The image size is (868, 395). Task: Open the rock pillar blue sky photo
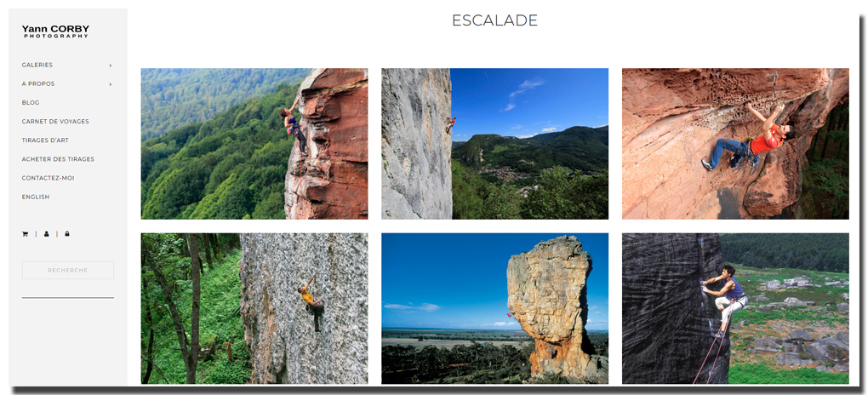pyautogui.click(x=495, y=308)
